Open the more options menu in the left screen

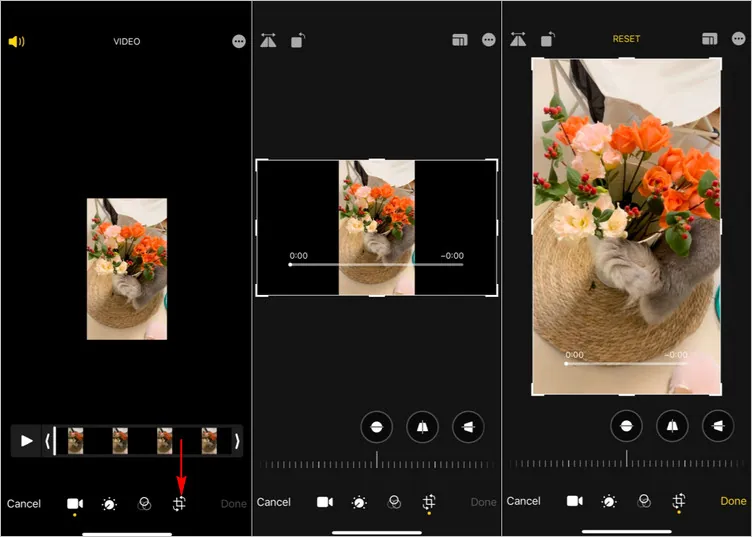[239, 41]
